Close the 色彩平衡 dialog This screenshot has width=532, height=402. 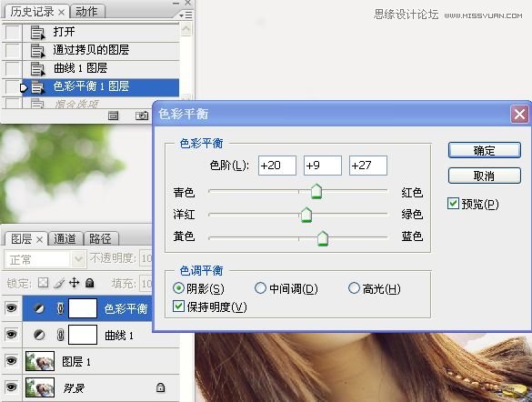519,115
